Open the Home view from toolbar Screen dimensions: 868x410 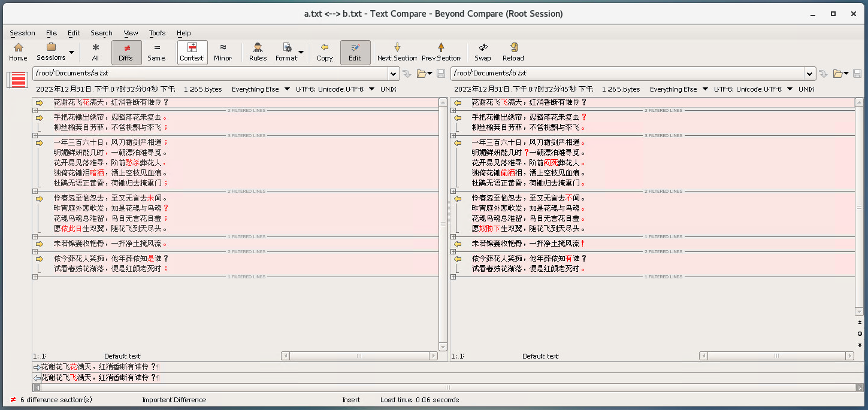click(18, 52)
